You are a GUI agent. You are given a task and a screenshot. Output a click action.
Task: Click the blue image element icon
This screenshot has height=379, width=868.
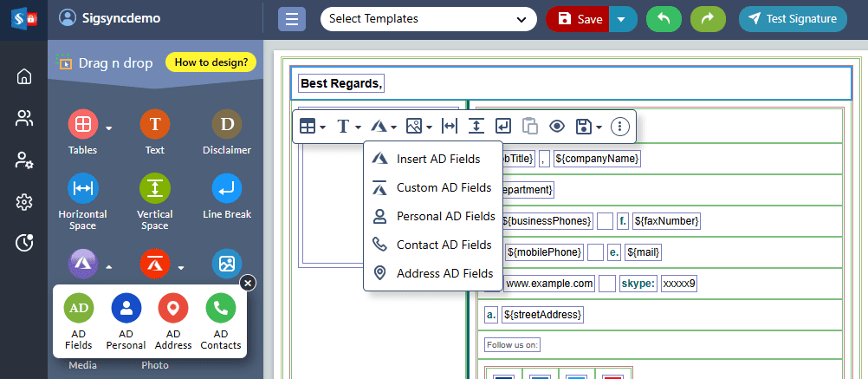click(x=227, y=264)
